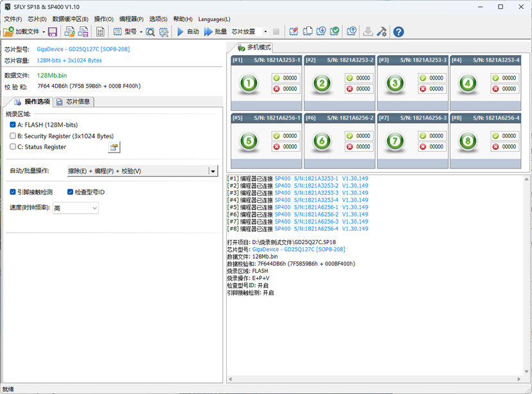Click the save project floppy disk icon
This screenshot has height=394, width=532.
(52, 31)
